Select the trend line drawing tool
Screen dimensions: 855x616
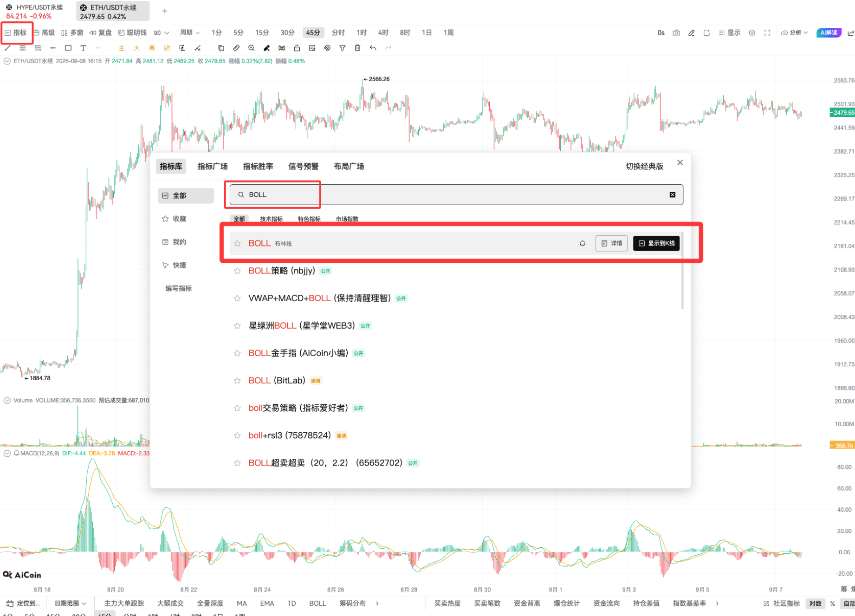(x=7, y=48)
